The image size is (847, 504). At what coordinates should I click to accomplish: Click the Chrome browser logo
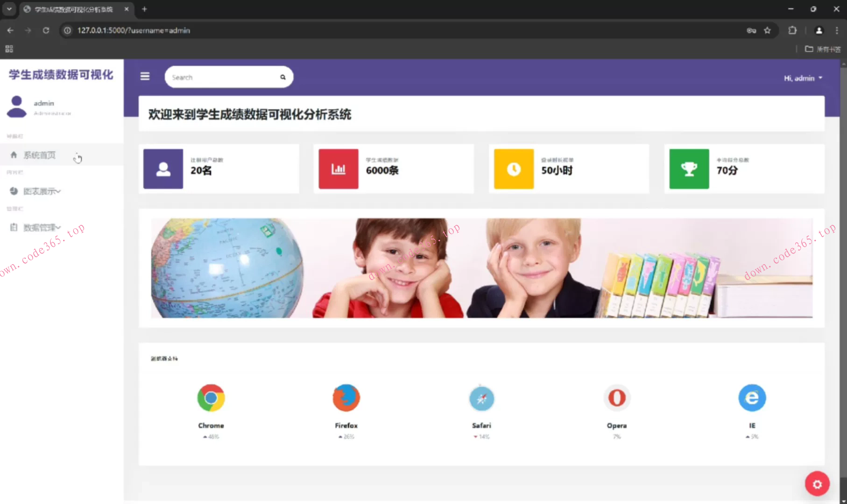coord(211,398)
